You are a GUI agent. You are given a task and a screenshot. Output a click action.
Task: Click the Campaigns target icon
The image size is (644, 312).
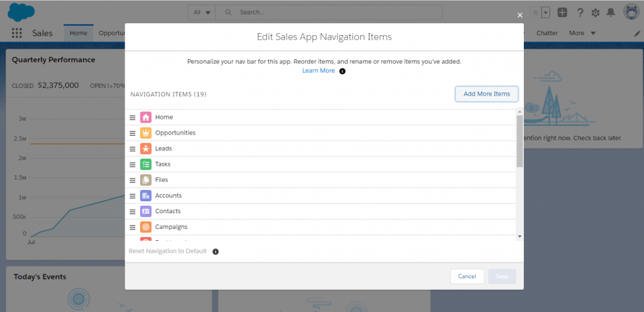click(x=146, y=227)
